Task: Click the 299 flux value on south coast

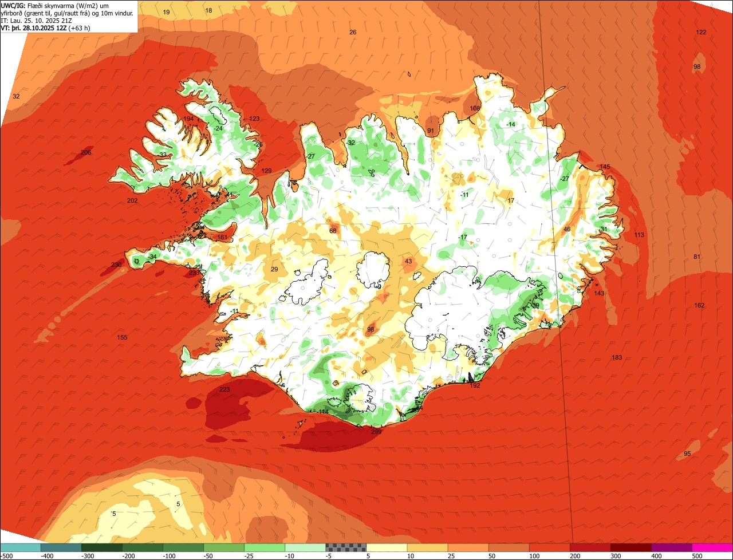Action: (376, 431)
